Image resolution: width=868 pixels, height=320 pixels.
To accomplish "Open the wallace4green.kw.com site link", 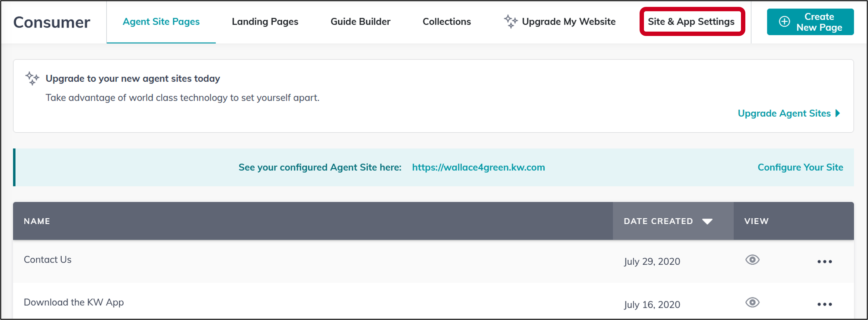I will [x=478, y=167].
